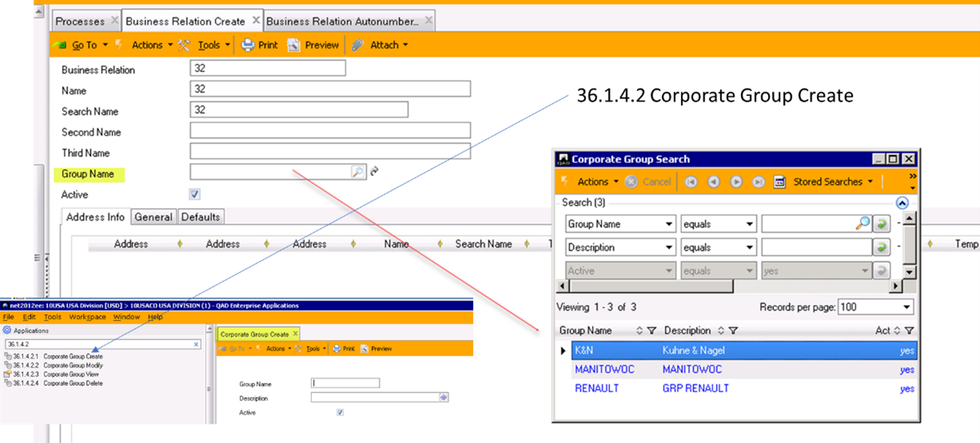Open the Records per page dropdown

[906, 307]
